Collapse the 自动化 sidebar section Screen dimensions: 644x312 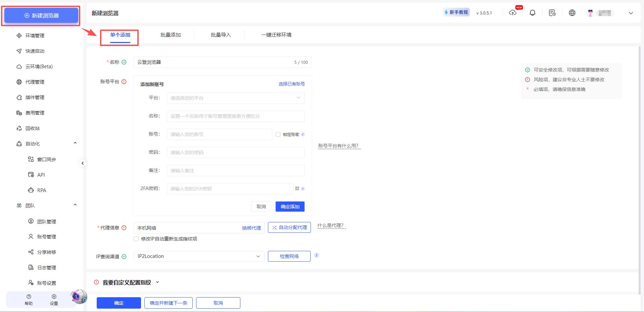click(75, 143)
